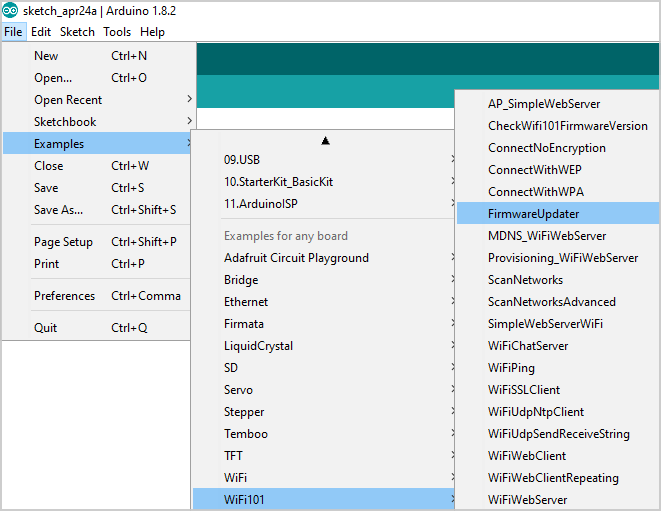Expand the SD library examples
This screenshot has height=511, width=661.
point(324,368)
